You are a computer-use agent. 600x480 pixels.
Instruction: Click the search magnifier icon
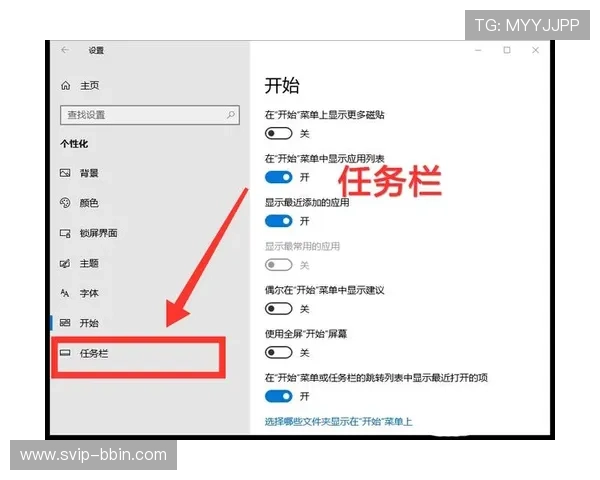pyautogui.click(x=231, y=114)
